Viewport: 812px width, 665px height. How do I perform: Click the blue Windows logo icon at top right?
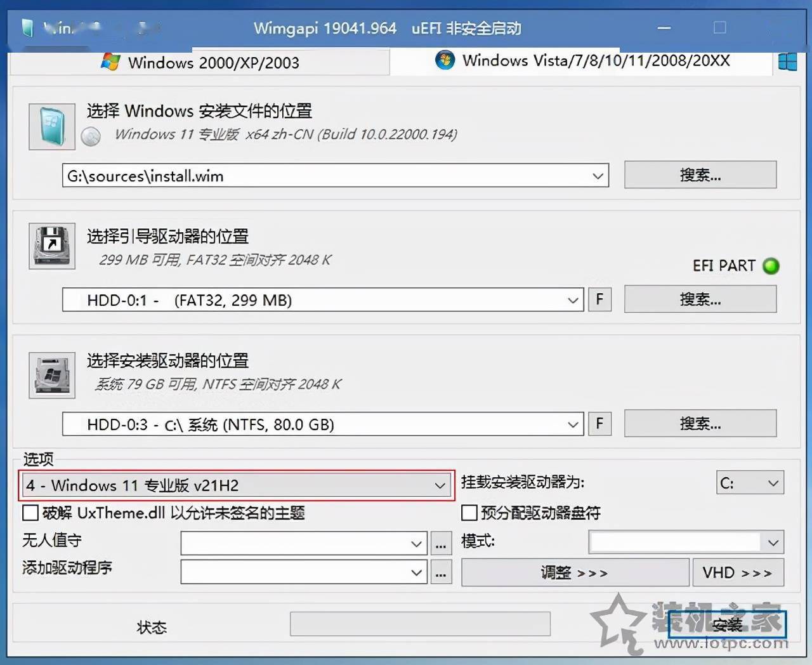787,62
